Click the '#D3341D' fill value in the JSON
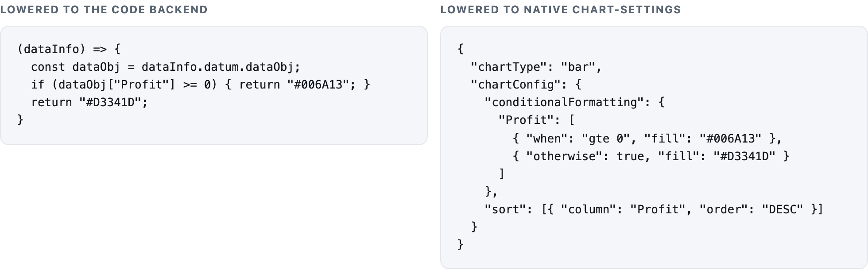 click(744, 156)
